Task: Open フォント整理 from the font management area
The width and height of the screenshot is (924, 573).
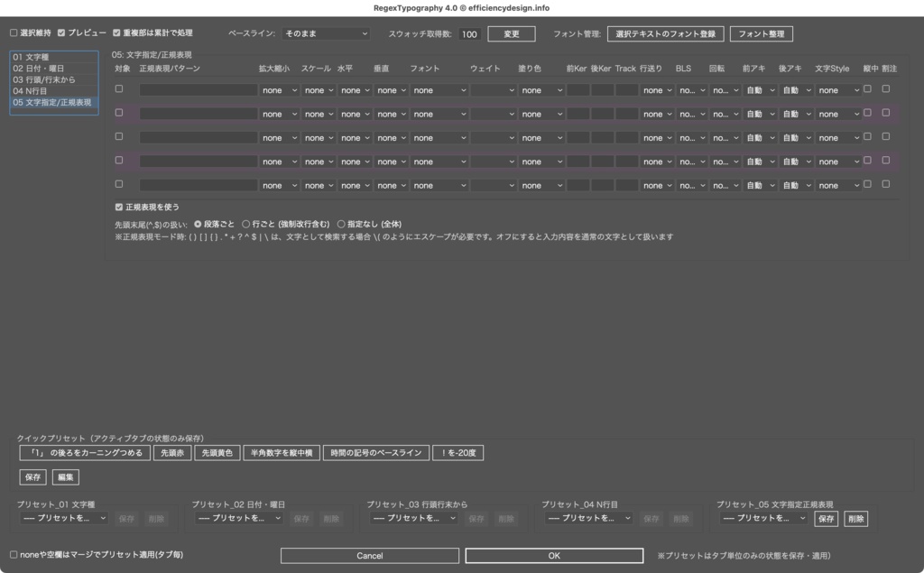Action: tap(762, 33)
